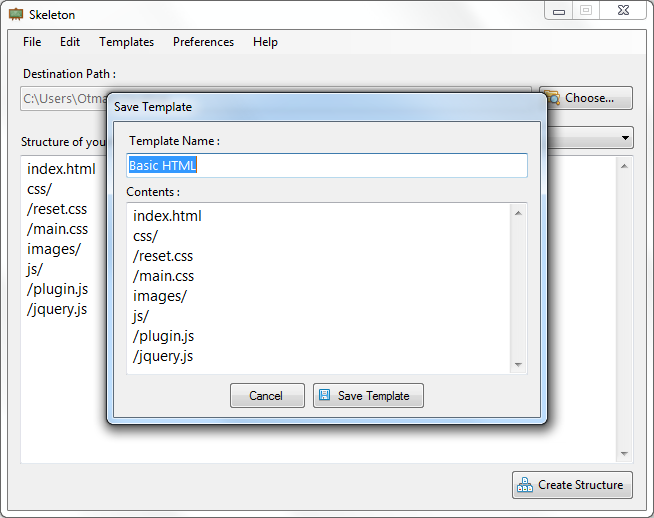Click images/ in main structure editor
This screenshot has width=654, height=518.
pos(54,249)
